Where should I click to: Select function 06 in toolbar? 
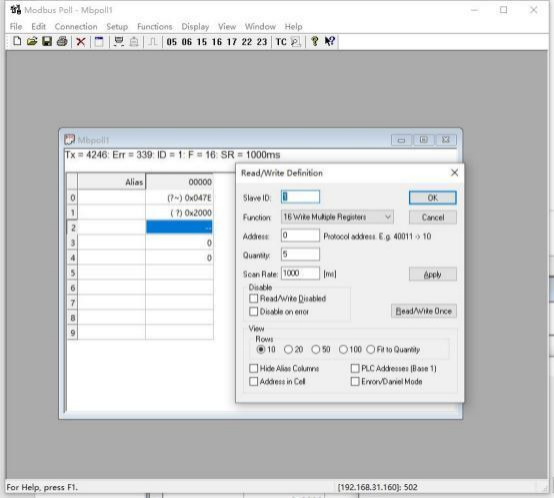click(187, 42)
